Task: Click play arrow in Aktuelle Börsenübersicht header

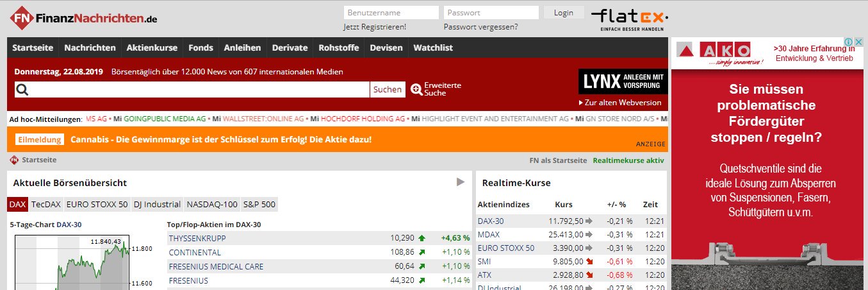Action: coord(461,182)
